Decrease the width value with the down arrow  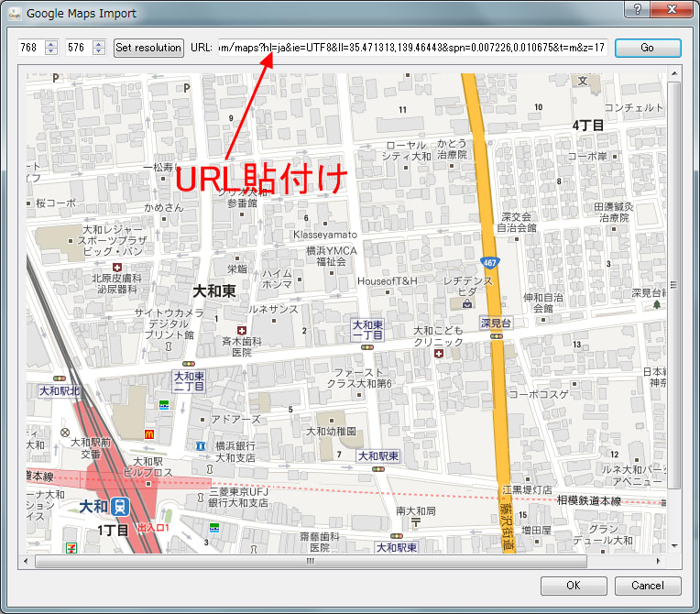tap(50, 51)
